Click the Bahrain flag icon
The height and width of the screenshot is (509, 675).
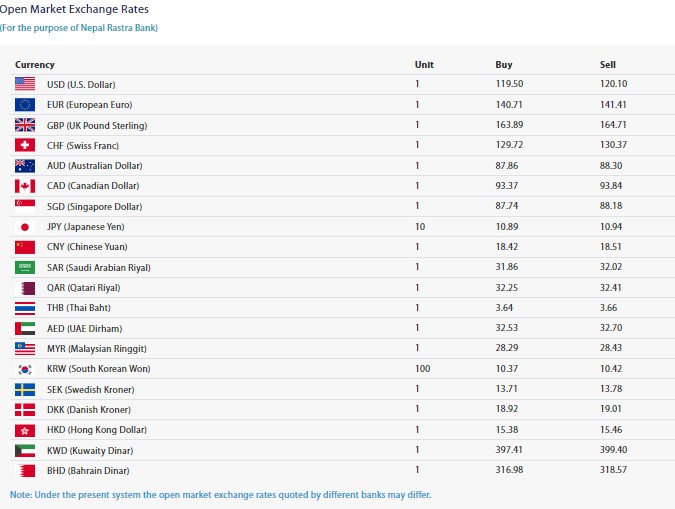(x=25, y=470)
